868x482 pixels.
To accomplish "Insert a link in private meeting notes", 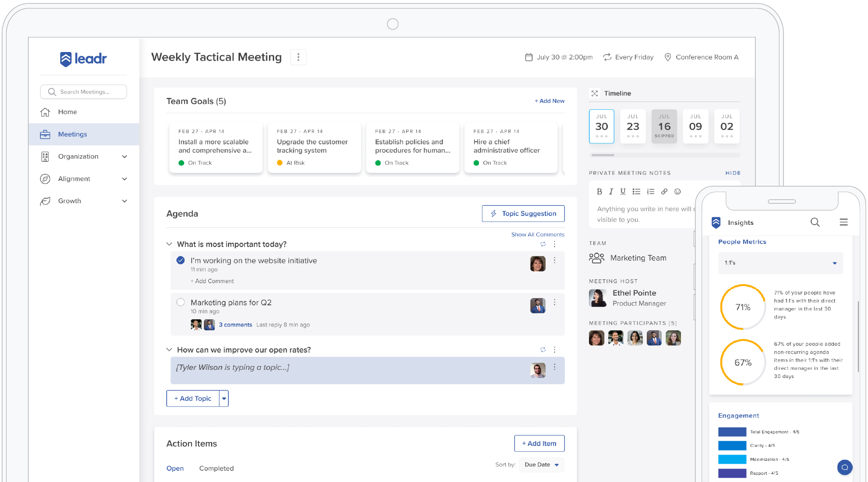I will (664, 192).
